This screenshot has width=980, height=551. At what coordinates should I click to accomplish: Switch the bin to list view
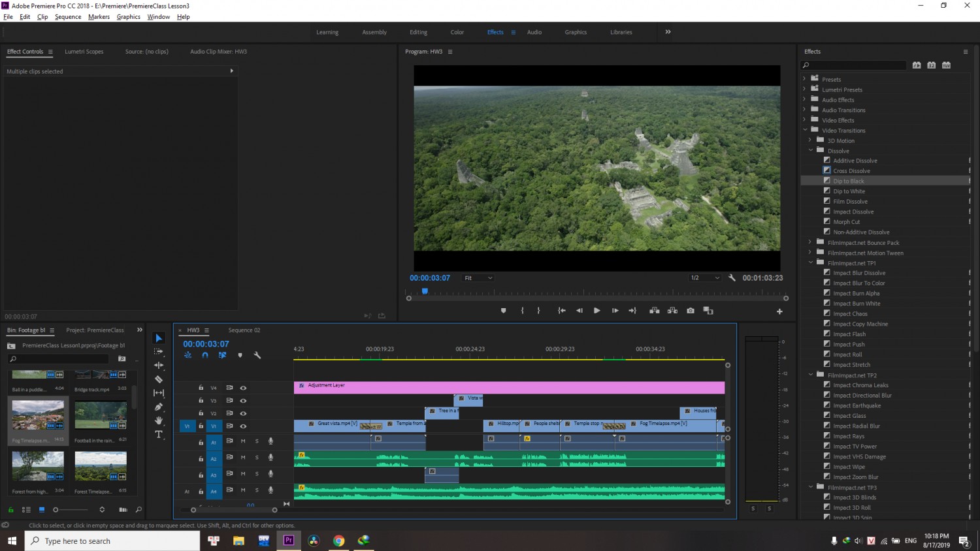coord(26,509)
